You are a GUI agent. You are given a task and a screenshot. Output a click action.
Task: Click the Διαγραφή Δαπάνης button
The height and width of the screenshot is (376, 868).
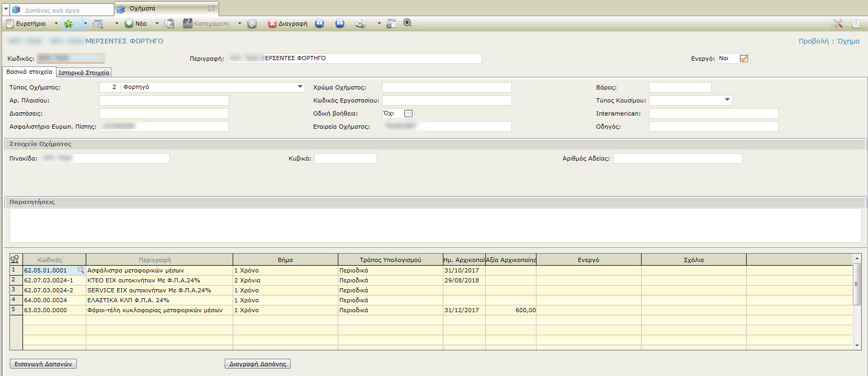tap(258, 364)
